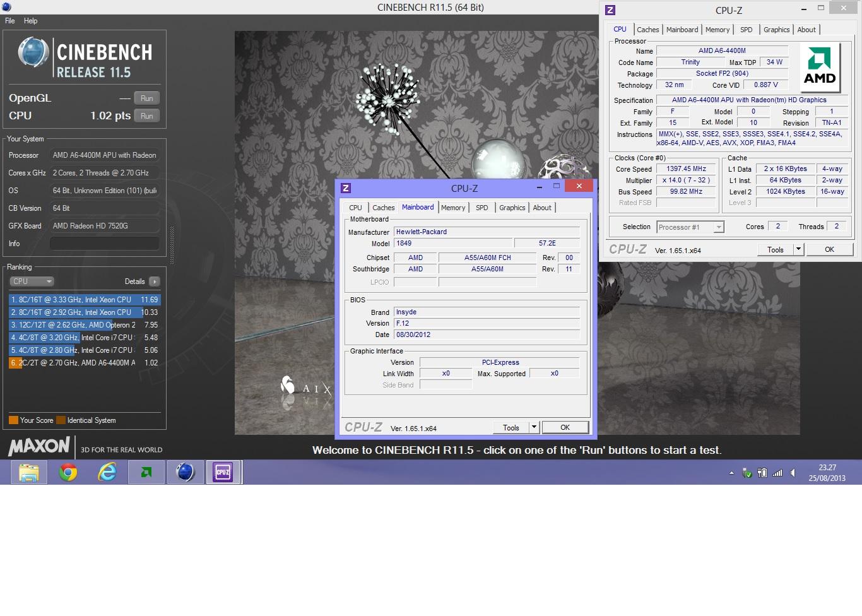Switch to Cinebench in the taskbar
The image size is (862, 616).
pos(185,472)
